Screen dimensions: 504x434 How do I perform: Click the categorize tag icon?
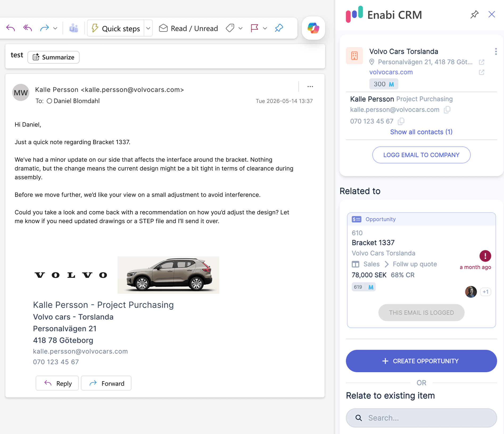coord(230,28)
